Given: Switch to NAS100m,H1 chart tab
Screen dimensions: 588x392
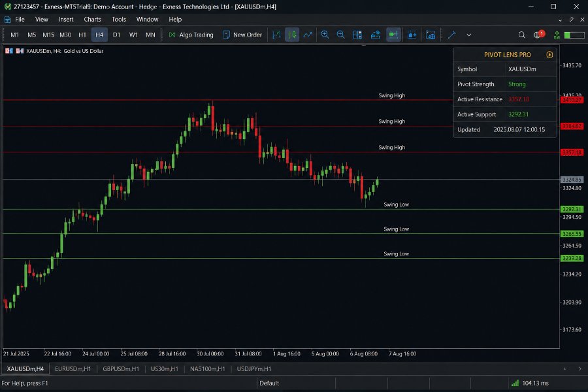Looking at the screenshot, I should click(207, 368).
